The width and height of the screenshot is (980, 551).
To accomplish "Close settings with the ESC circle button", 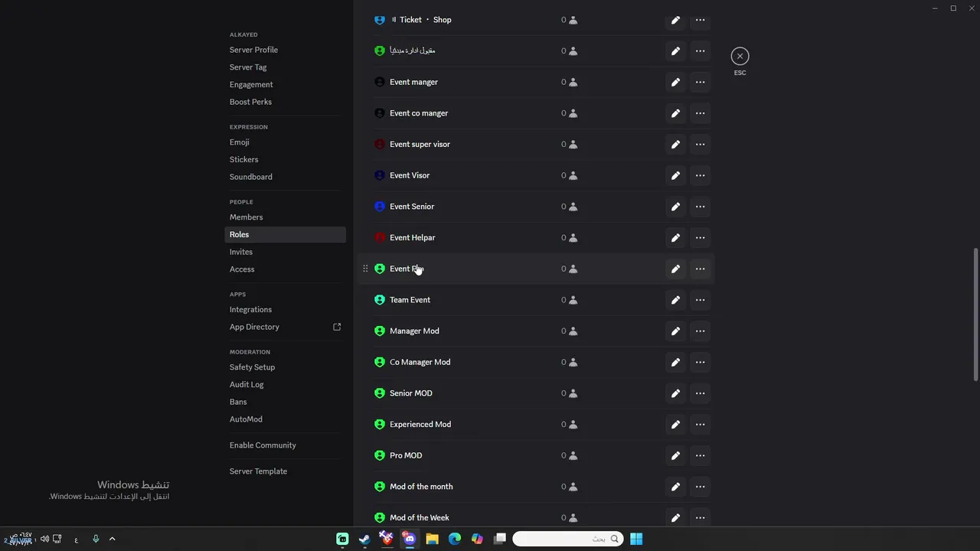I will point(740,56).
